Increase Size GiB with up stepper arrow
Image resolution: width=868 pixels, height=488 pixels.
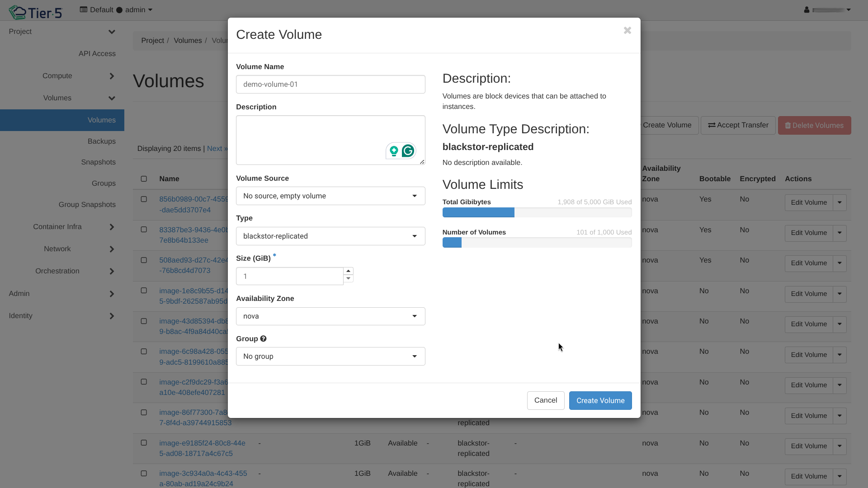(348, 271)
